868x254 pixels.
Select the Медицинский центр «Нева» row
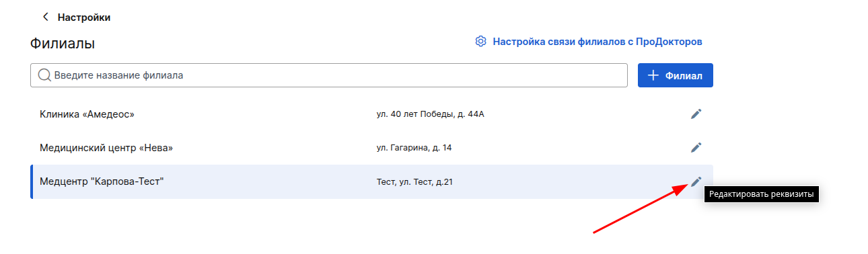click(x=371, y=147)
